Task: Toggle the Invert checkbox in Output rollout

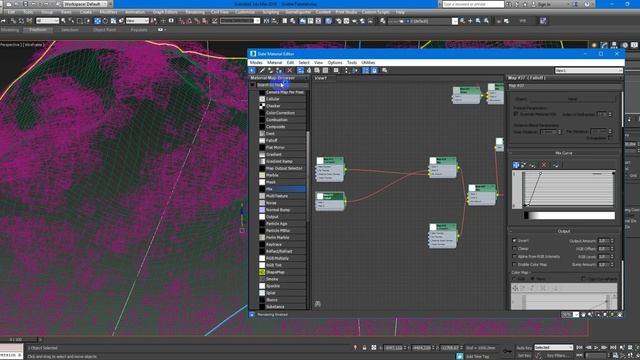Action: (514, 241)
